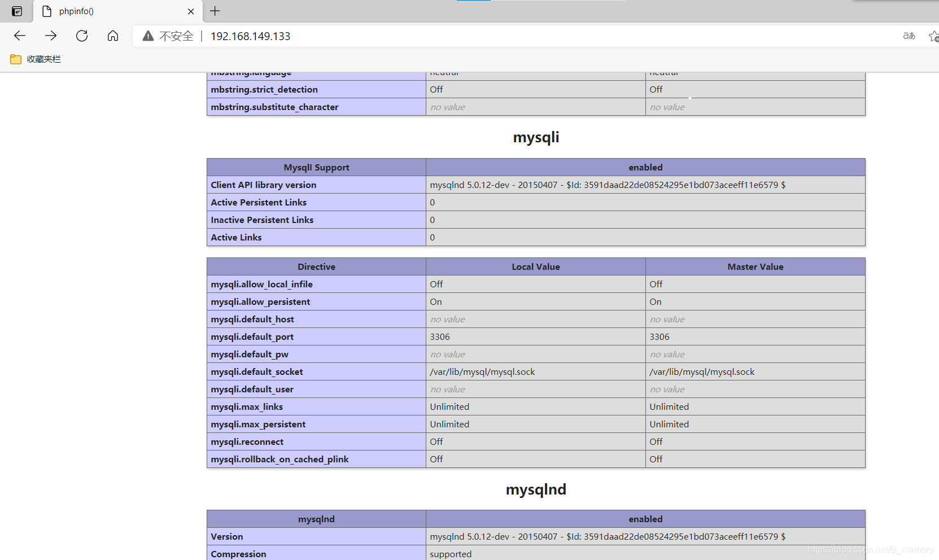Screen dimensions: 939x560
Task: Click the supported value for Compression
Action: (x=451, y=554)
